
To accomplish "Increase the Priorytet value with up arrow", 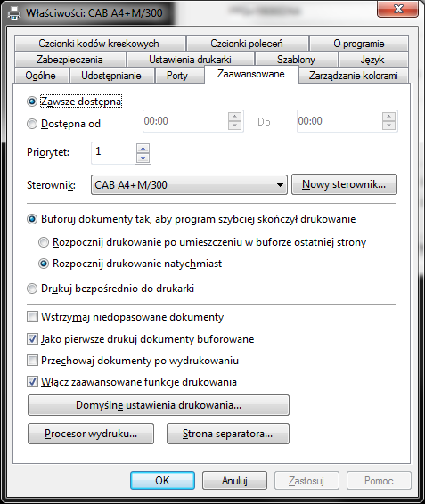I will coord(143,149).
